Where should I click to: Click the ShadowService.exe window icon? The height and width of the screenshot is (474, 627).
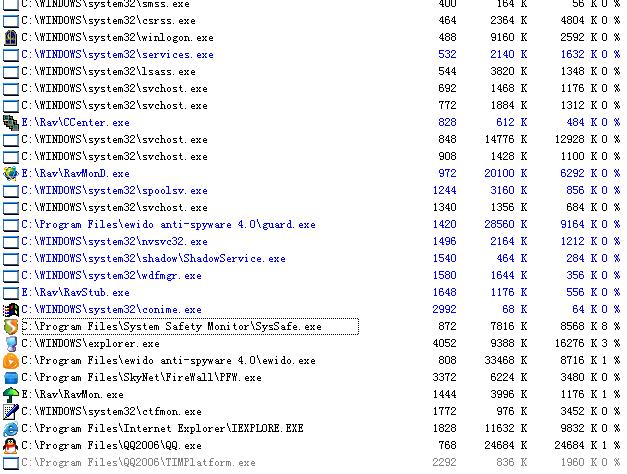tap(10, 259)
